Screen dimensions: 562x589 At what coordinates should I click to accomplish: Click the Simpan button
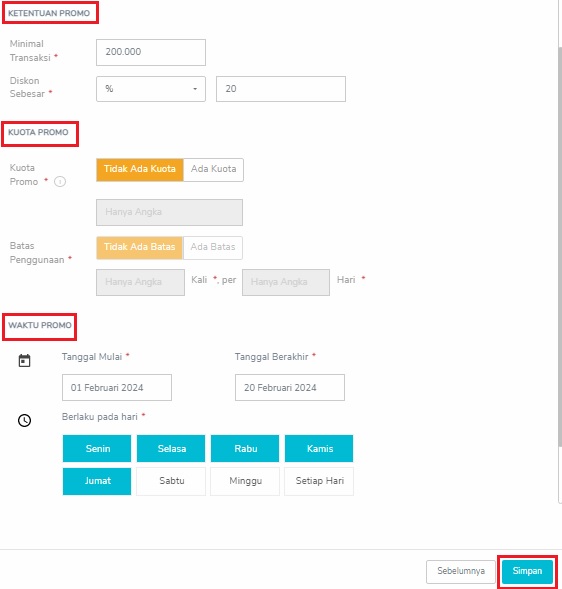(527, 571)
